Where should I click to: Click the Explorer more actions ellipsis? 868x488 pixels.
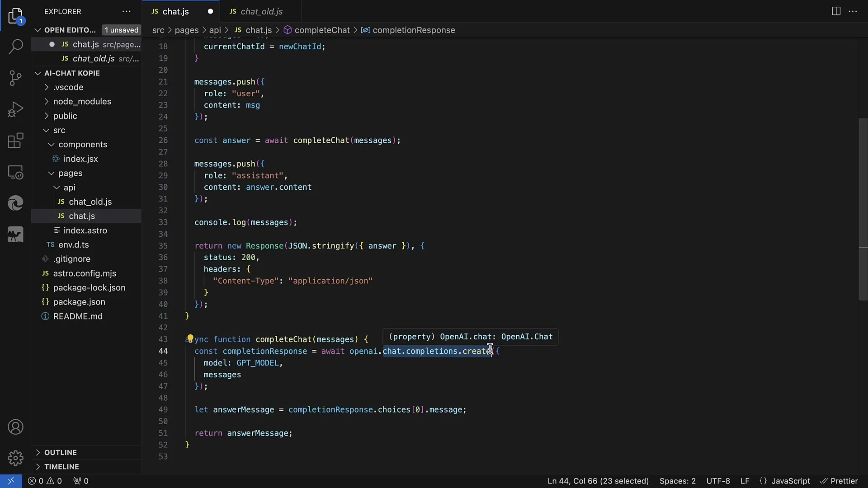127,11
